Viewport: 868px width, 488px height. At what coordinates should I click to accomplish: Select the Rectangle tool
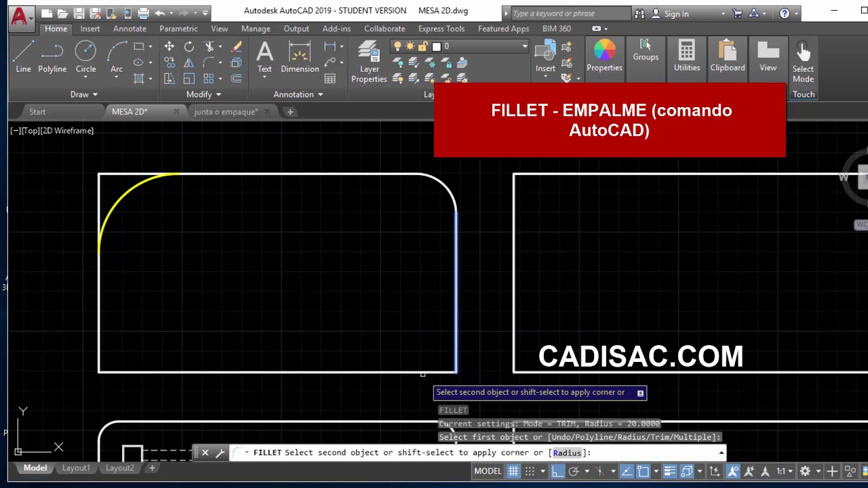click(x=139, y=47)
